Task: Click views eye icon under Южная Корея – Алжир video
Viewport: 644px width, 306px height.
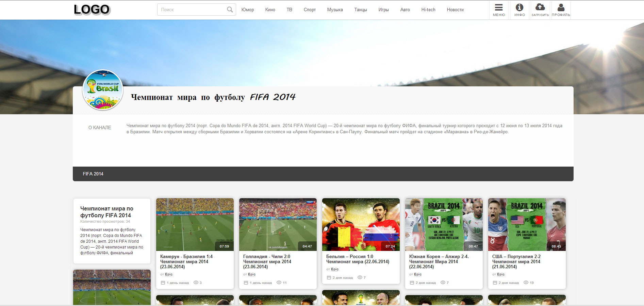Action: pyautogui.click(x=443, y=283)
